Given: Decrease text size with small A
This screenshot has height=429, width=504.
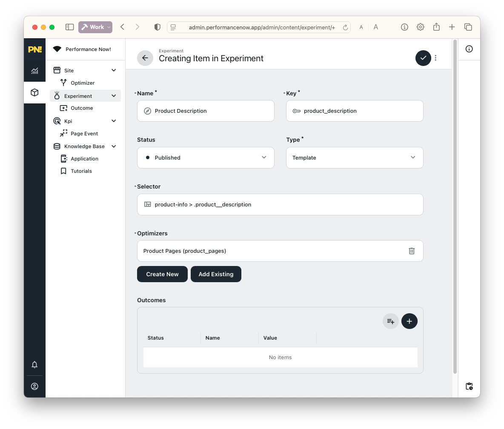Looking at the screenshot, I should pos(361,28).
